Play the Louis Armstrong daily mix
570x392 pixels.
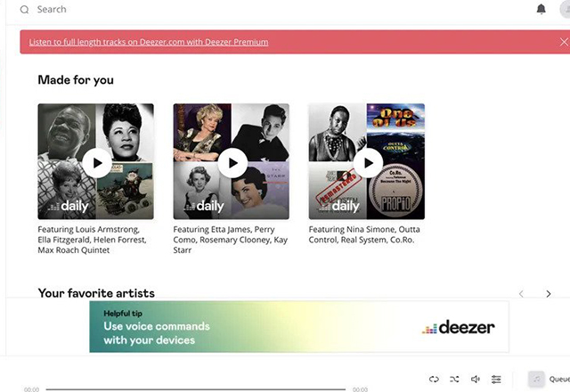tap(97, 163)
